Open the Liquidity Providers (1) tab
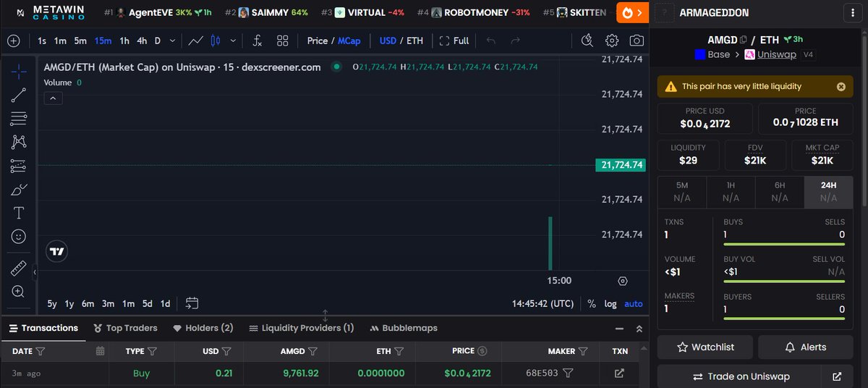The height and width of the screenshot is (388, 868). coord(301,328)
